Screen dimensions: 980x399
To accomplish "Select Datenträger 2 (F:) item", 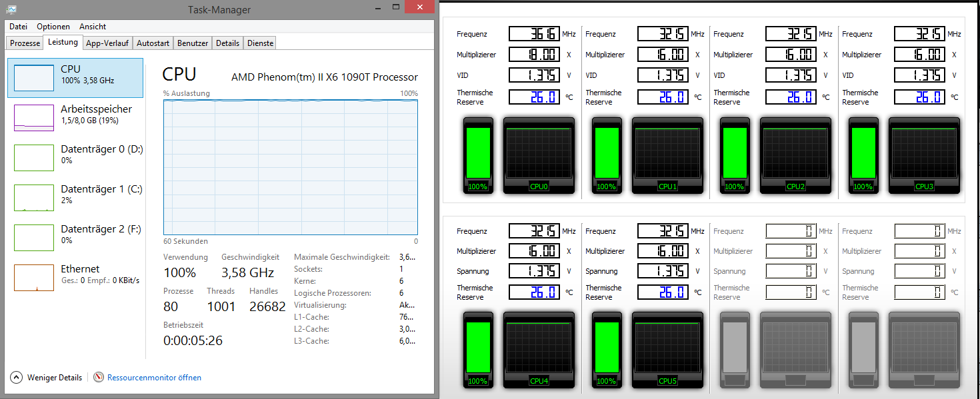I will coord(75,238).
